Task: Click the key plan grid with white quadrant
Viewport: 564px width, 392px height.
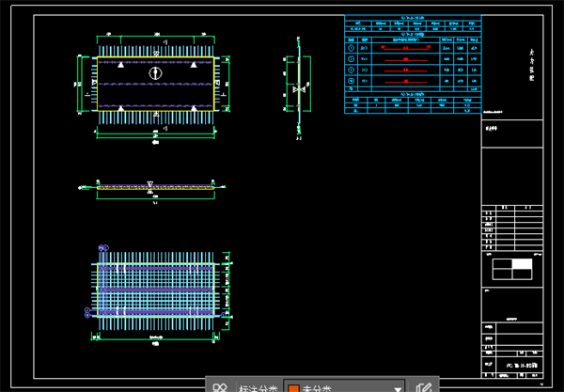Action: (x=512, y=269)
